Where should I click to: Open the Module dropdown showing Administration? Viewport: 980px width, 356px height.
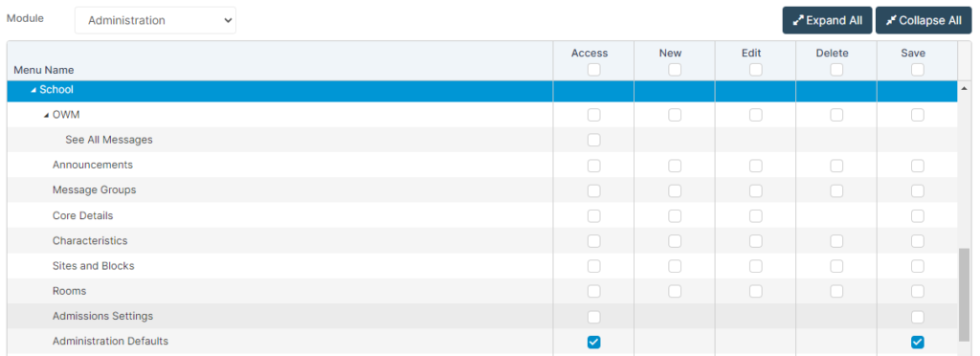click(x=155, y=21)
